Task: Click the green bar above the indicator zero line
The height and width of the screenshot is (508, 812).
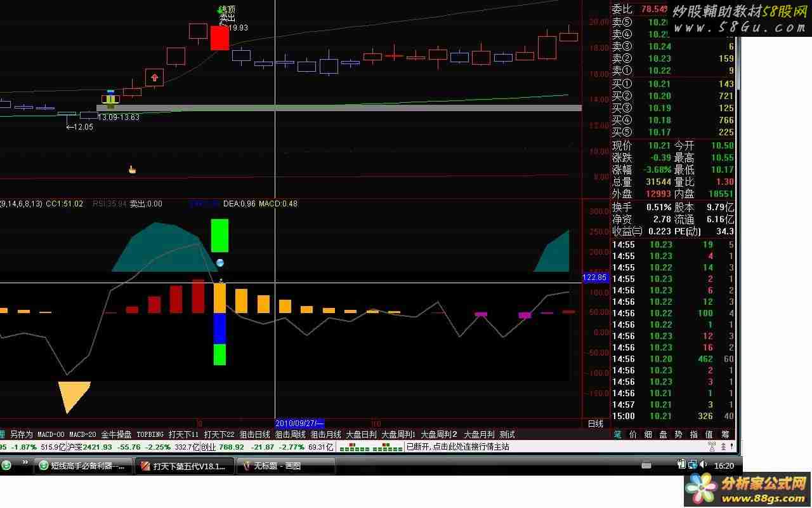Action: click(x=219, y=236)
